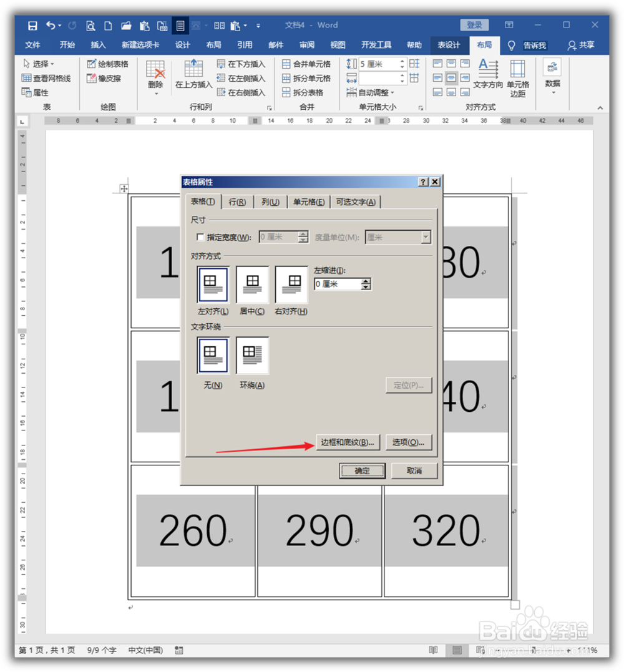Select Insert Right option
Screen dimensions: 624x672
[x=241, y=92]
